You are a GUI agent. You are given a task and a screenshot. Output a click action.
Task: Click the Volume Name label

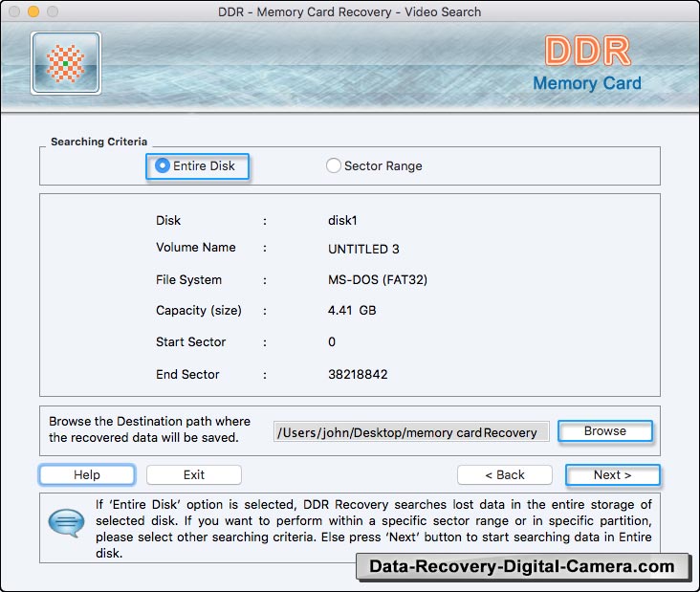[x=195, y=248]
